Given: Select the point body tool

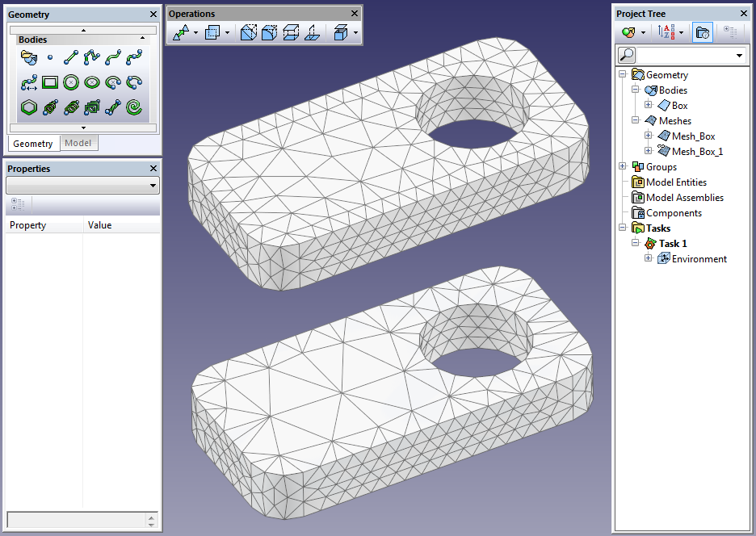Looking at the screenshot, I should [50, 57].
